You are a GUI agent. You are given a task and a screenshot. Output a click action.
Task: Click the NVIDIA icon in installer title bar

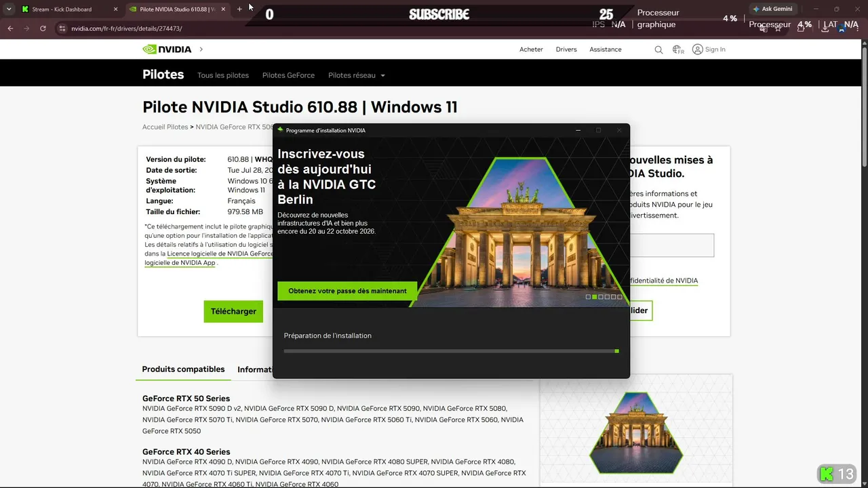click(280, 130)
